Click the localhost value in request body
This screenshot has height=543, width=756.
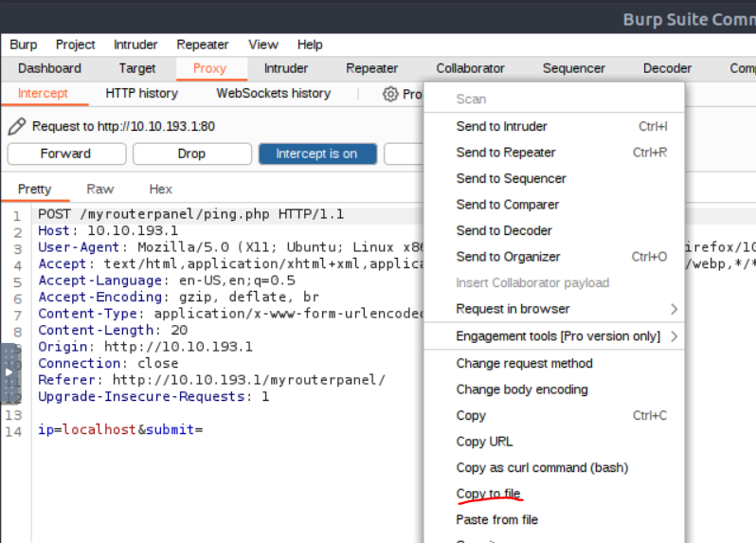(x=99, y=429)
